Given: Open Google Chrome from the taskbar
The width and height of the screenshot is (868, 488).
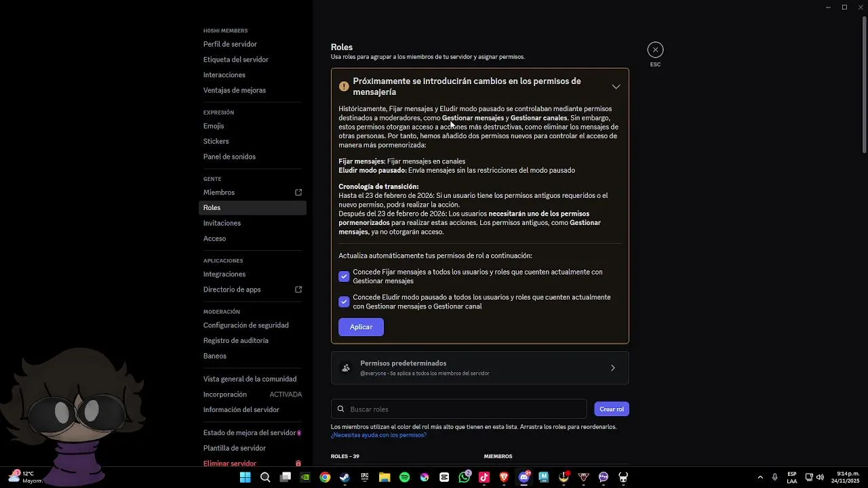Looking at the screenshot, I should pyautogui.click(x=325, y=477).
